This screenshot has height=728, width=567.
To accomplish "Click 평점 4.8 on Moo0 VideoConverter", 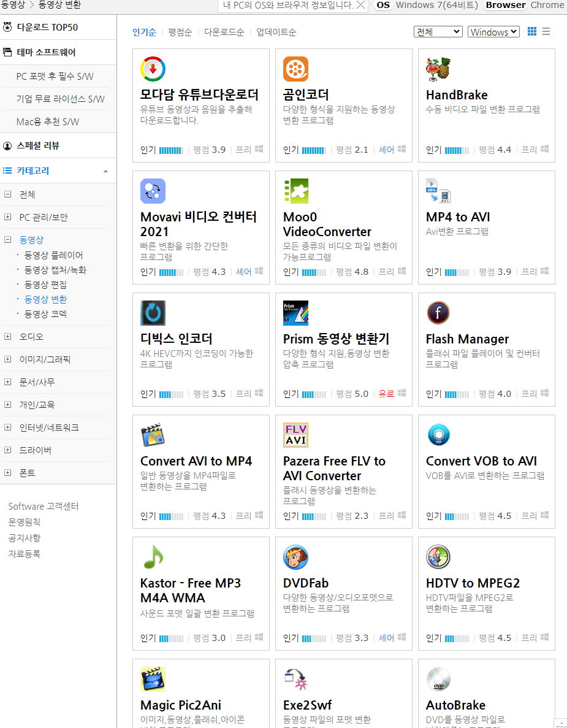I will pyautogui.click(x=352, y=272).
